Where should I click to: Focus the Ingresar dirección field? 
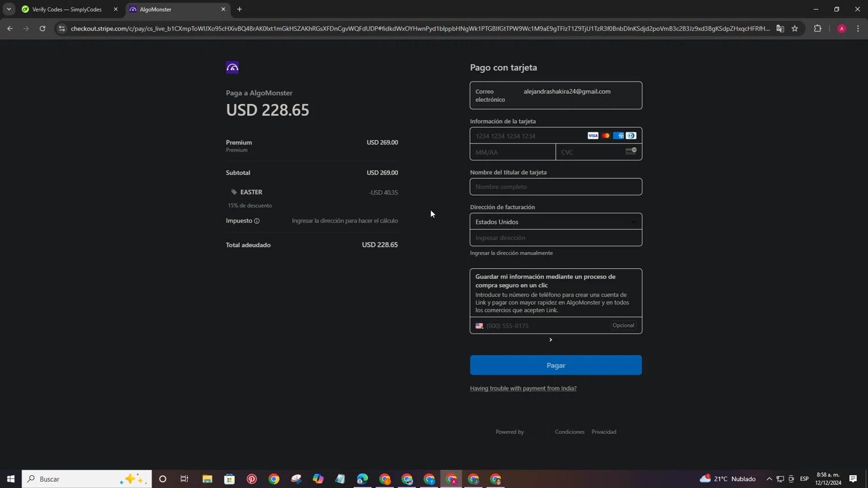pos(556,238)
